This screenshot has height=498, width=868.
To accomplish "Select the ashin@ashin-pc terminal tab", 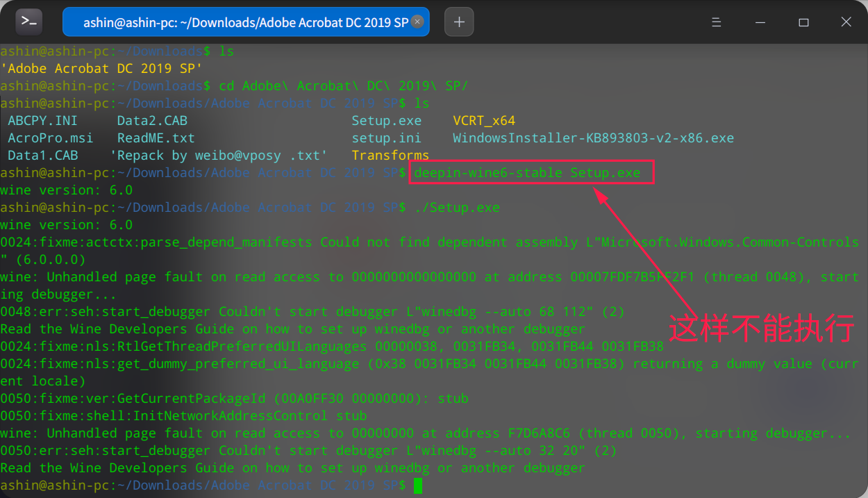I will (x=246, y=22).
